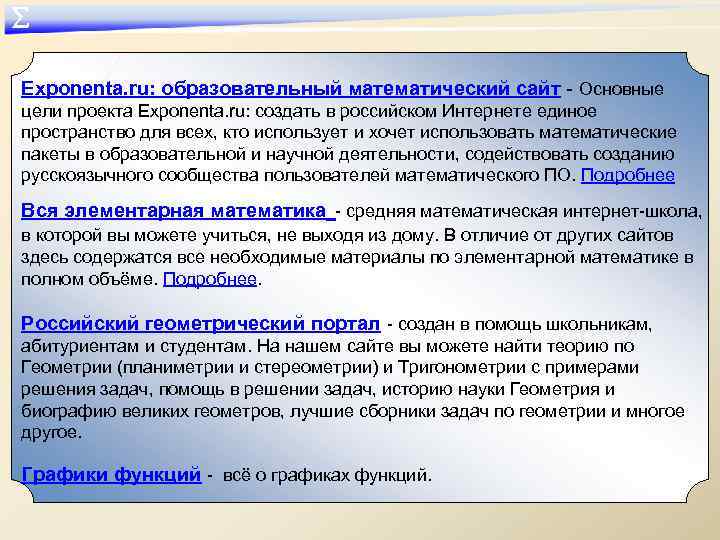This screenshot has width=720, height=540.
Task: Open the Графики функций link
Action: (111, 474)
